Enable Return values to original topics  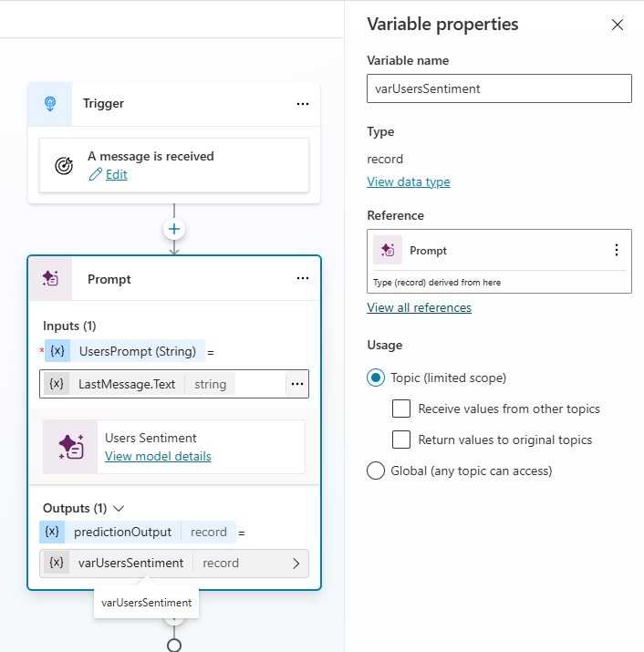400,440
